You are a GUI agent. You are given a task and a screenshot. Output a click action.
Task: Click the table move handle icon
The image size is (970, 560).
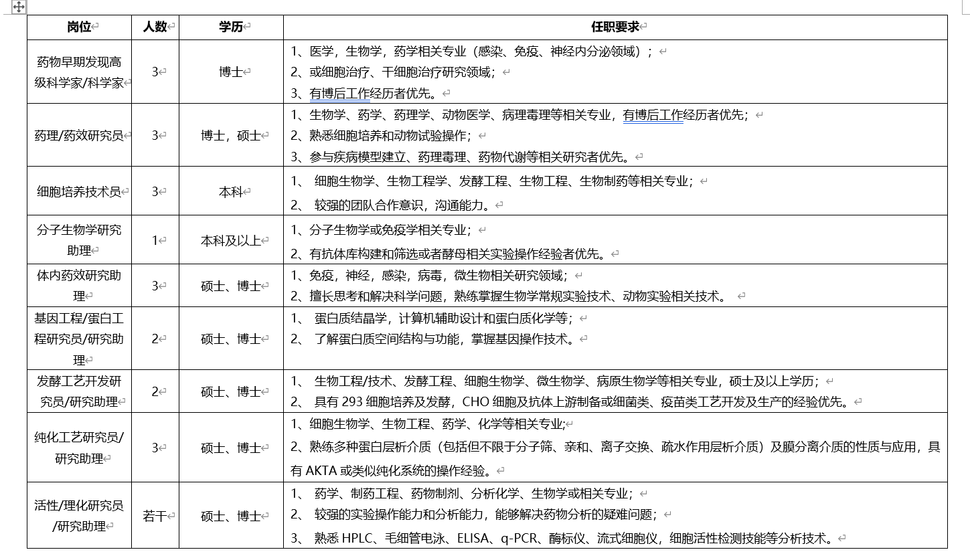tap(18, 9)
